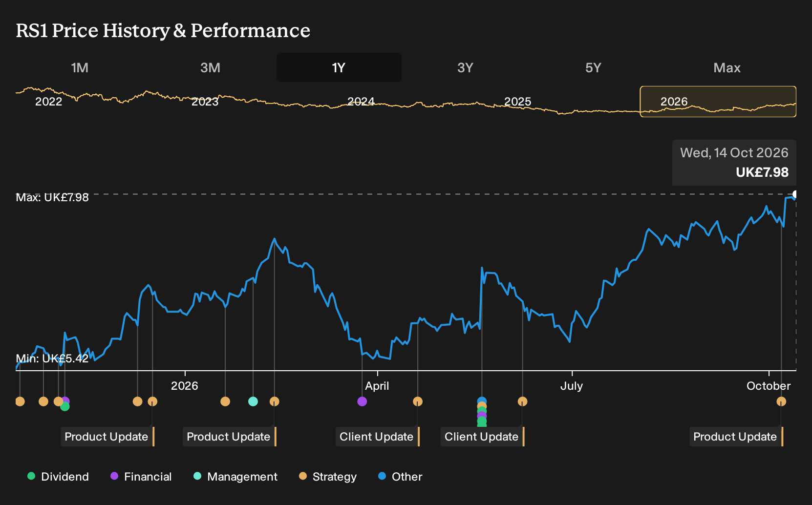The width and height of the screenshot is (812, 505).
Task: Click the highlighted 2026 window in overview chart
Action: click(718, 102)
